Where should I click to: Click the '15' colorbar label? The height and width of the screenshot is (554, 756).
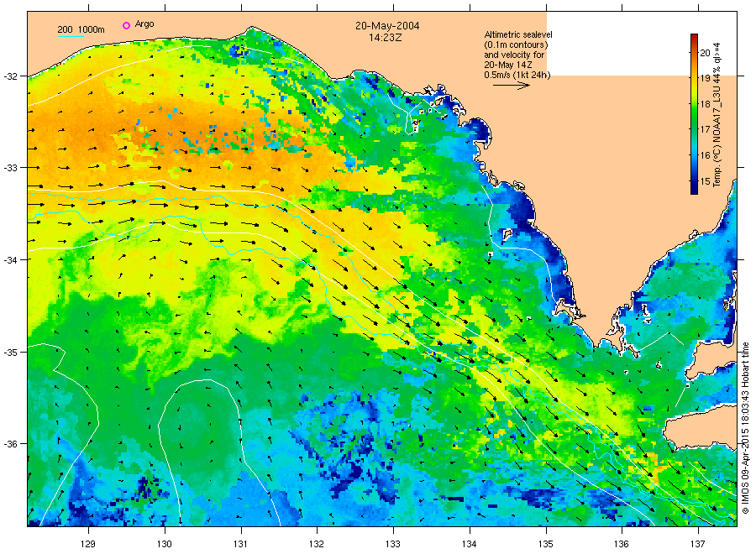(x=705, y=181)
